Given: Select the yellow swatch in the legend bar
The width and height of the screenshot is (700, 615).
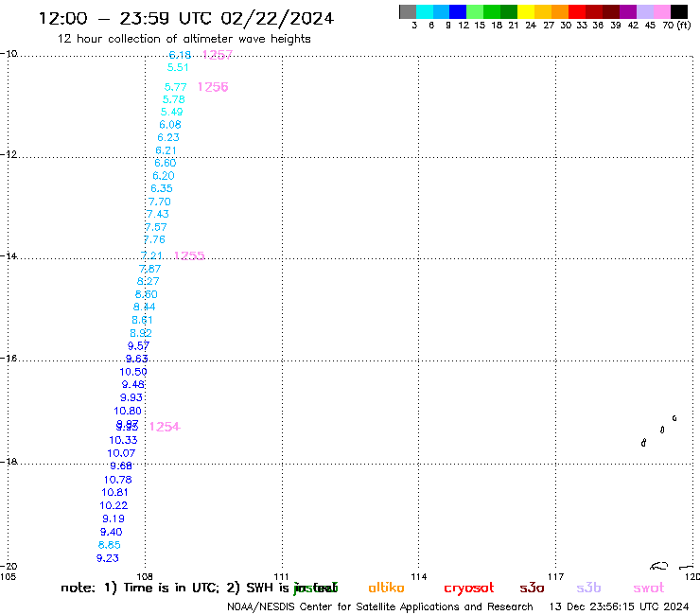Looking at the screenshot, I should [526, 11].
